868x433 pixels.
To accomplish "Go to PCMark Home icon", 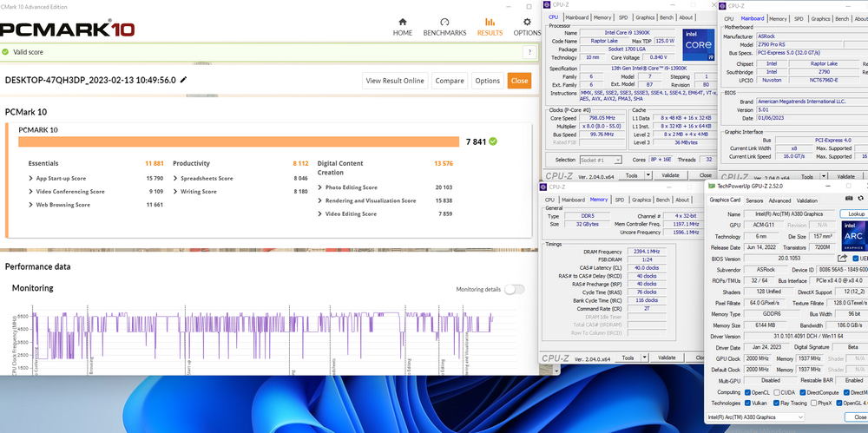I will 402,22.
